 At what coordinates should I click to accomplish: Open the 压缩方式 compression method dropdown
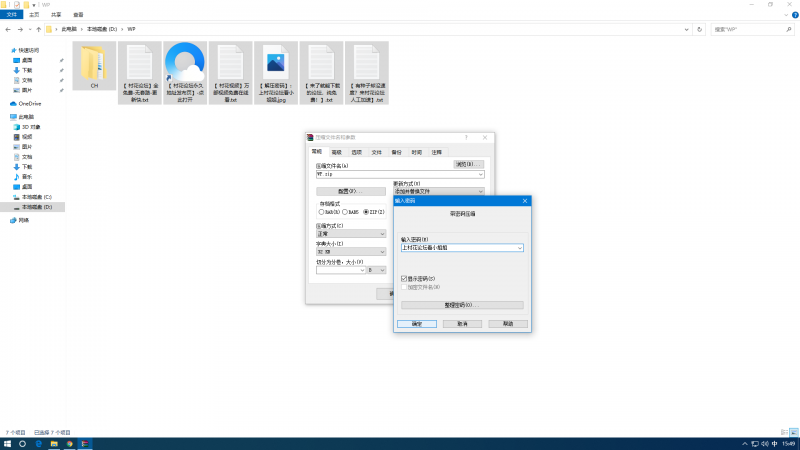[x=381, y=234]
